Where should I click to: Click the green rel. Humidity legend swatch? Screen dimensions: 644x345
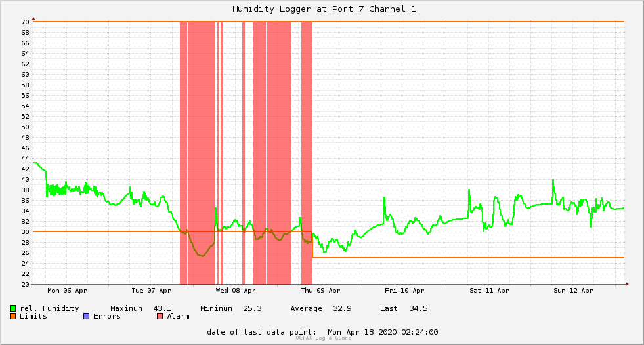(12, 308)
